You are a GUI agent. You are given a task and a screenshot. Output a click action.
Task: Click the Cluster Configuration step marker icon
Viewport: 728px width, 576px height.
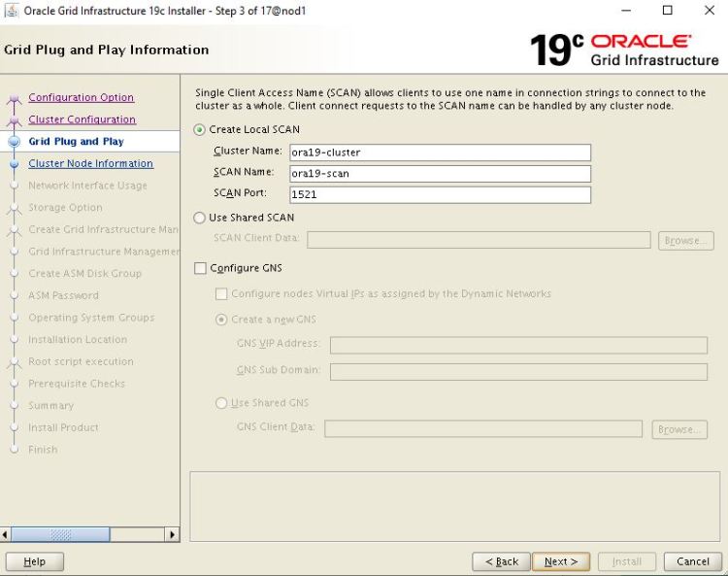point(15,120)
